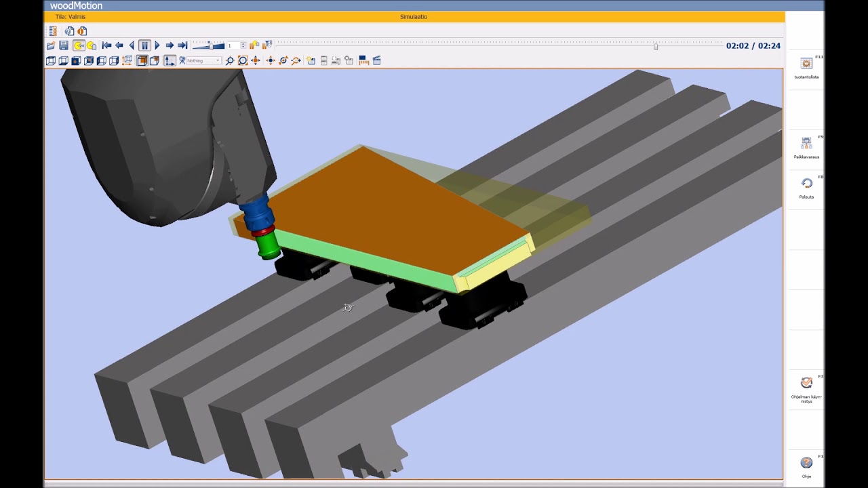
Task: Click green tool in 3D view
Action: (269, 245)
